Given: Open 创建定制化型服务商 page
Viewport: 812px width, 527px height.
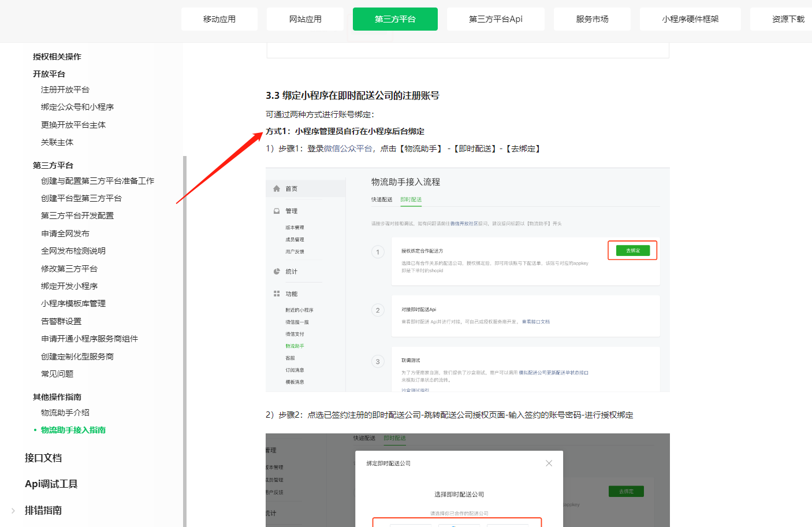Looking at the screenshot, I should pyautogui.click(x=77, y=357).
